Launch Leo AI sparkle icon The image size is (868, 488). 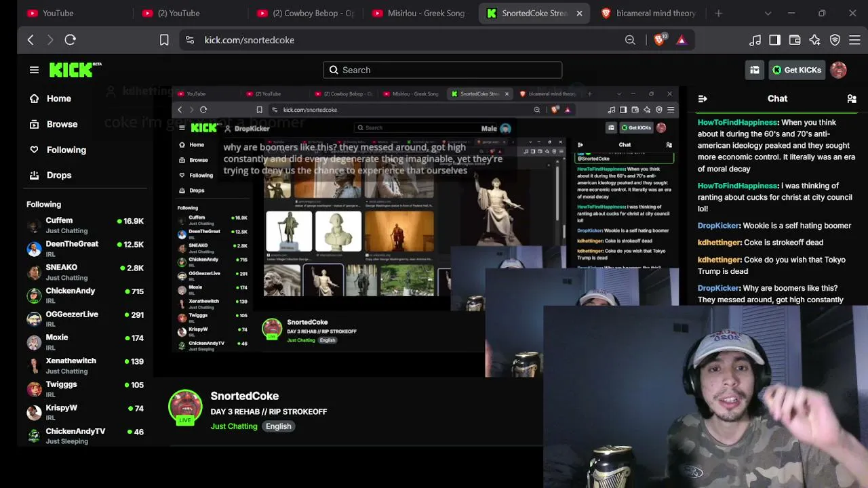tap(814, 40)
